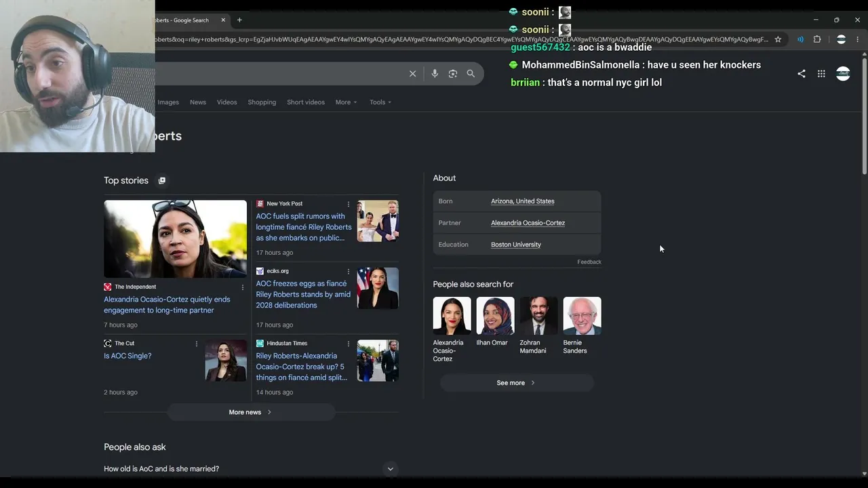
Task: Open the Google account avatar on the page
Action: [x=843, y=74]
